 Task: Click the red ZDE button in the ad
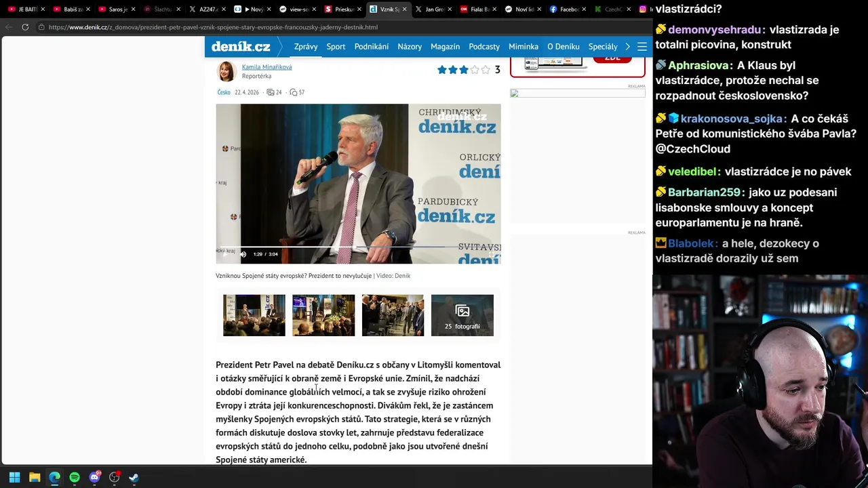pos(612,58)
